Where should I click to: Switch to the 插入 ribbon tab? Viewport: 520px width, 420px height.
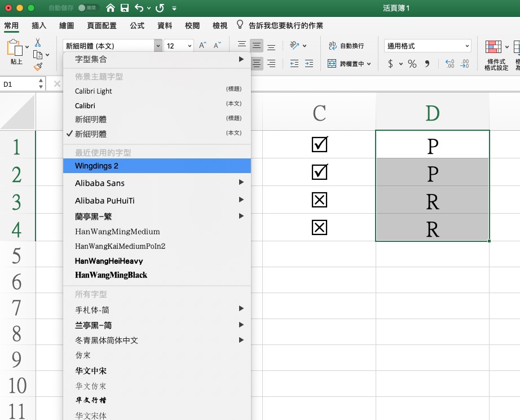(39, 26)
